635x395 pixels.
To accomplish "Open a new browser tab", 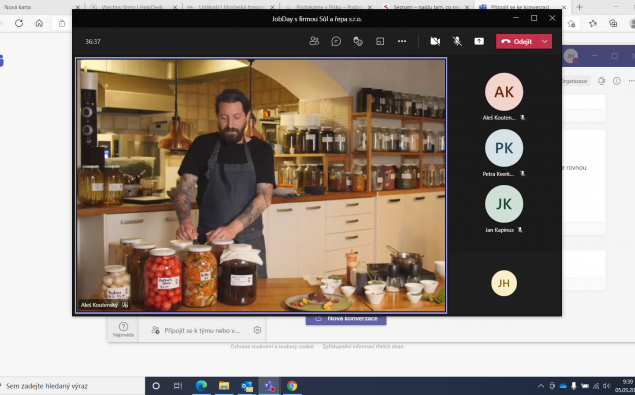I will click(580, 7).
